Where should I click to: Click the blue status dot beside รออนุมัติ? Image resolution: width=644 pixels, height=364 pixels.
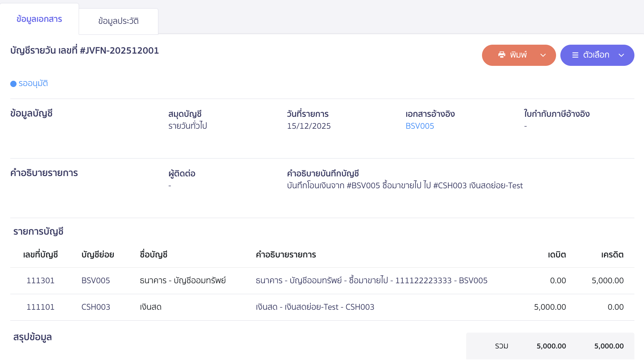[x=13, y=84]
